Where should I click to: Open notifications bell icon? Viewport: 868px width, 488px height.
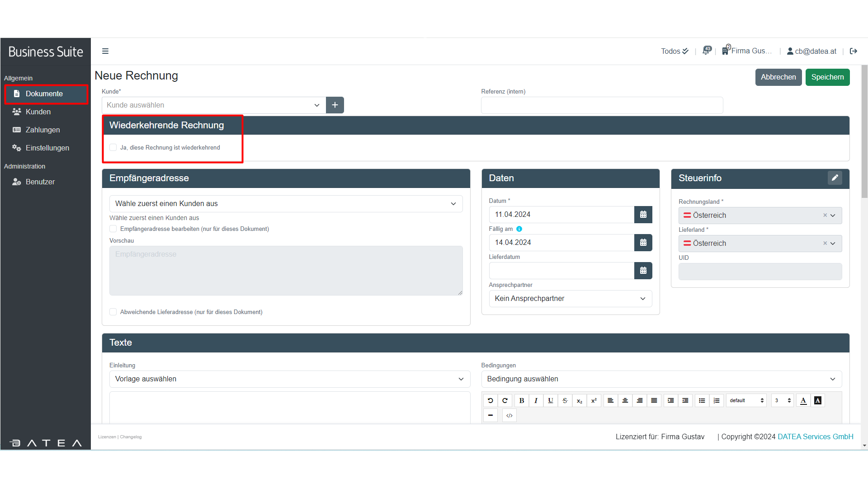click(706, 51)
